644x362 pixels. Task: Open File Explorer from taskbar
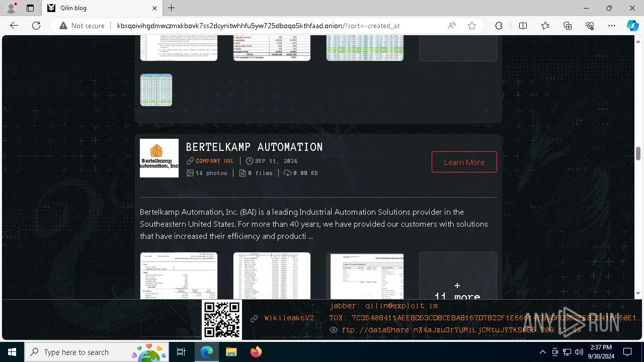pyautogui.click(x=231, y=352)
